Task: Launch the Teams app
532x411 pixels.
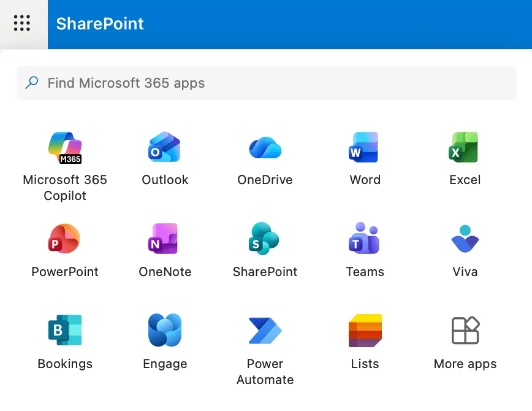Action: click(365, 251)
